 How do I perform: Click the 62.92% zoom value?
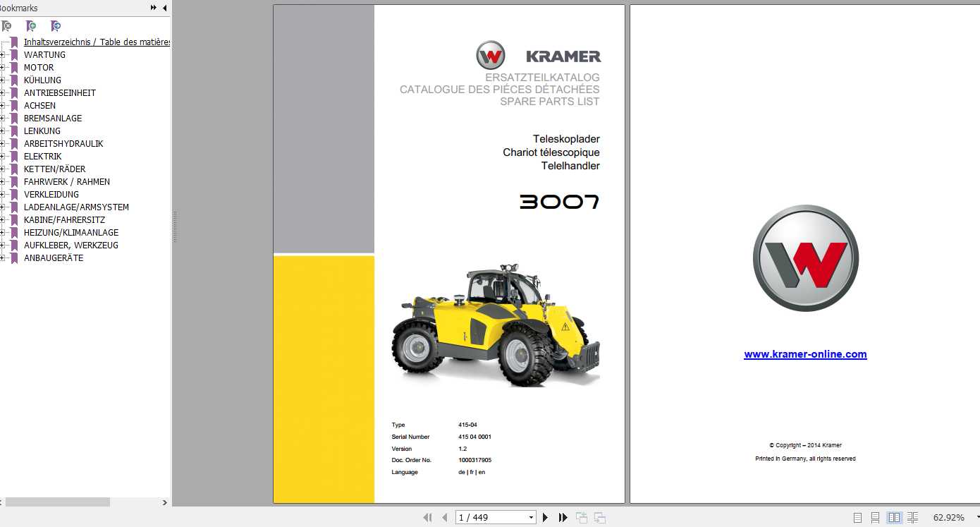coord(949,517)
